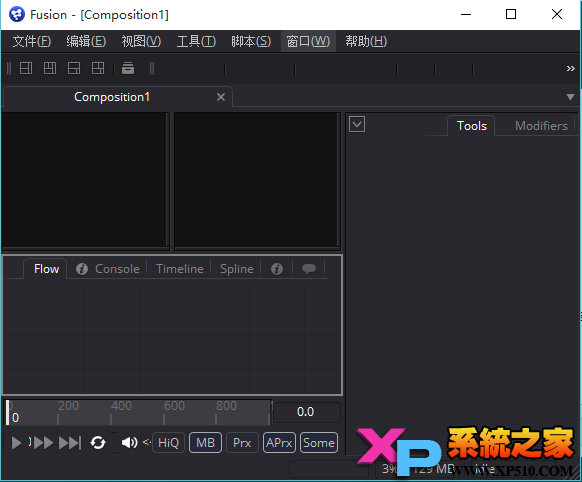
Task: Toggle the loop playback icon
Action: (x=98, y=443)
